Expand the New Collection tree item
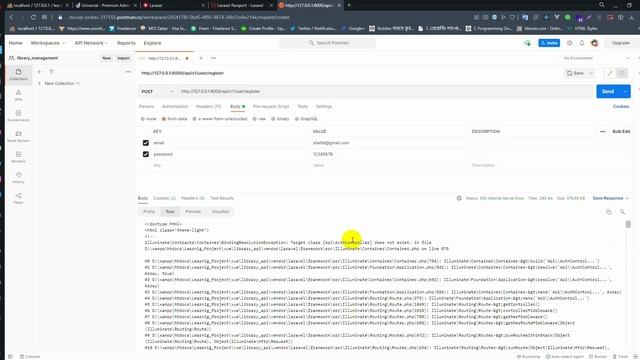Viewport: 640px width, 360px height. [39, 83]
